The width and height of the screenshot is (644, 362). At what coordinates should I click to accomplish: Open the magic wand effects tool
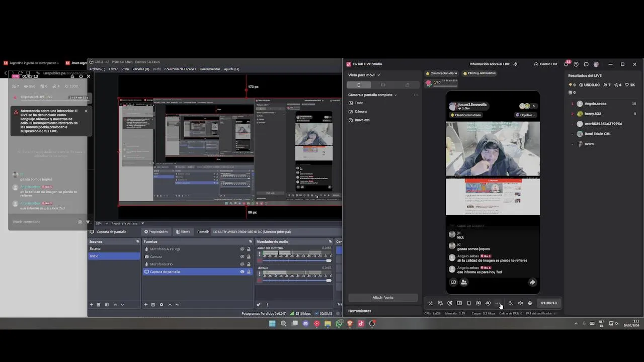click(430, 303)
